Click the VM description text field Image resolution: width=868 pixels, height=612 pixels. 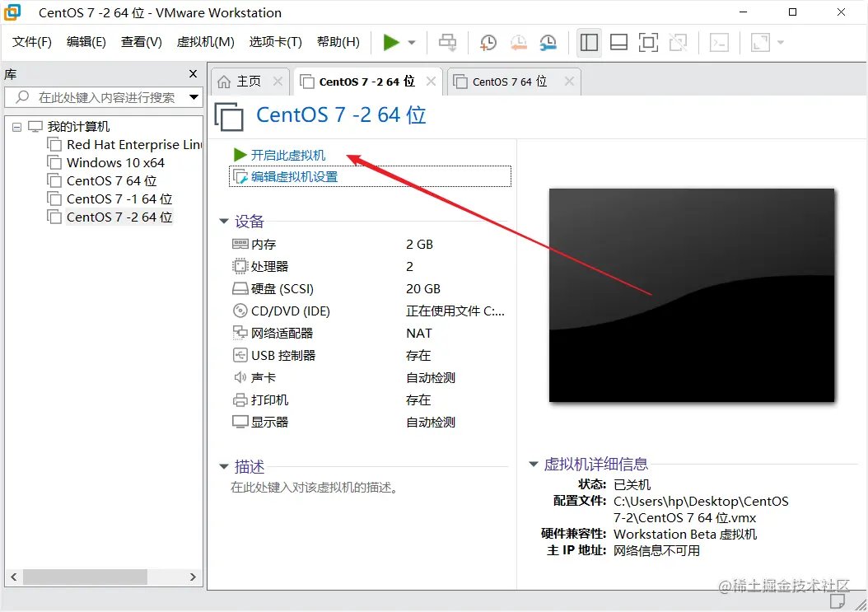(x=314, y=488)
